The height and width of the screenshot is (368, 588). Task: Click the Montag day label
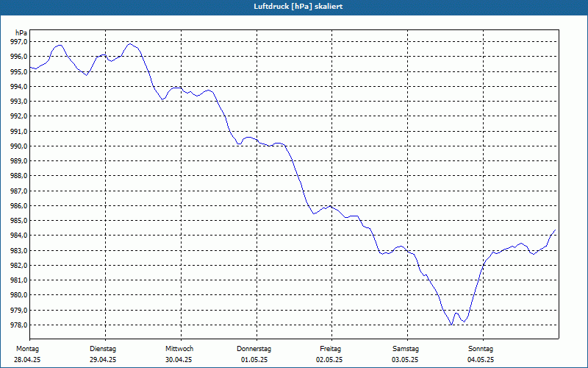pyautogui.click(x=27, y=349)
